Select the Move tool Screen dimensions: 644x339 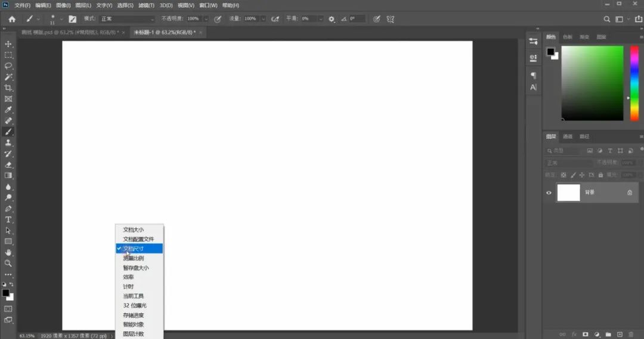8,43
